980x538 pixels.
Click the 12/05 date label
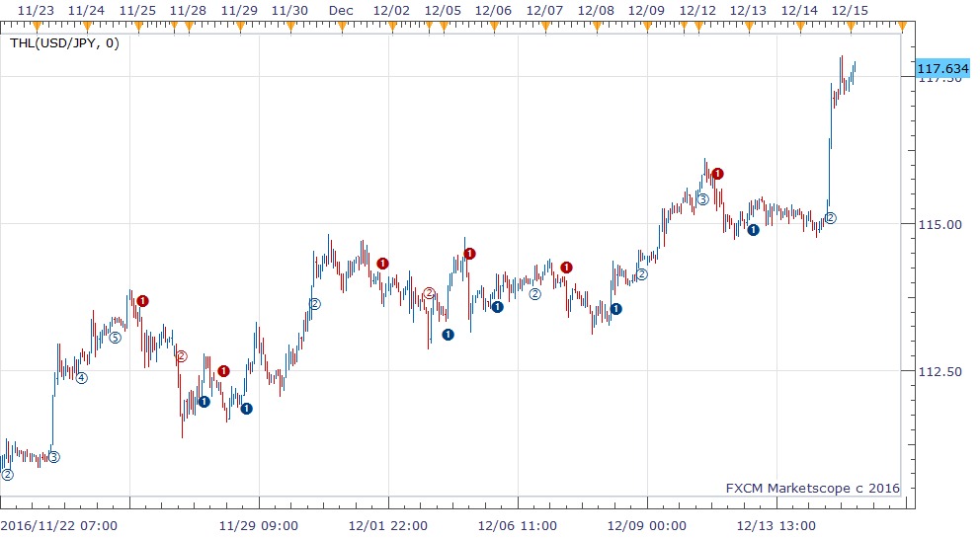(x=444, y=11)
